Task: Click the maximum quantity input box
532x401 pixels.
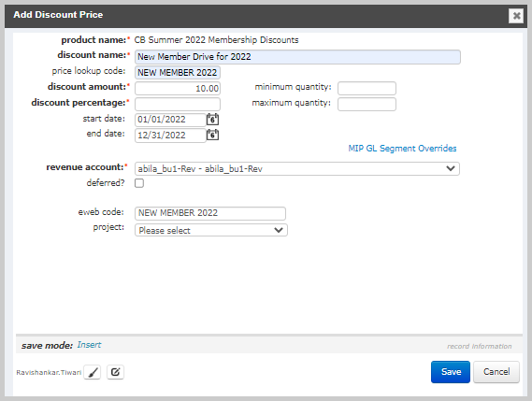Action: coord(367,104)
